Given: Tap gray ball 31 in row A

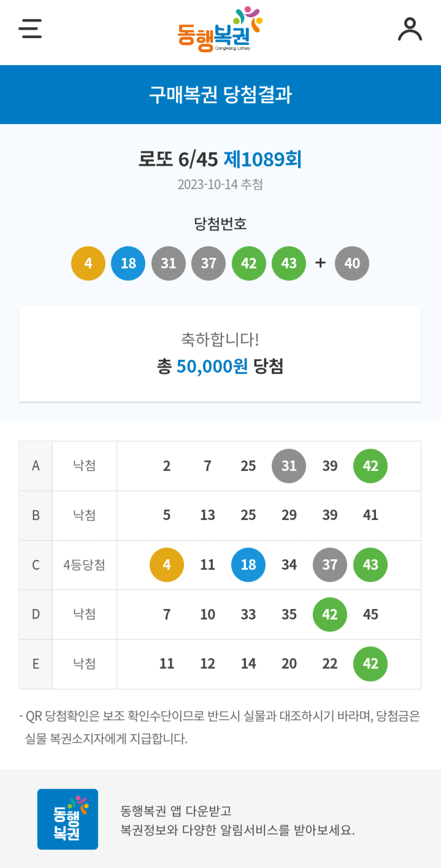Looking at the screenshot, I should point(289,466).
